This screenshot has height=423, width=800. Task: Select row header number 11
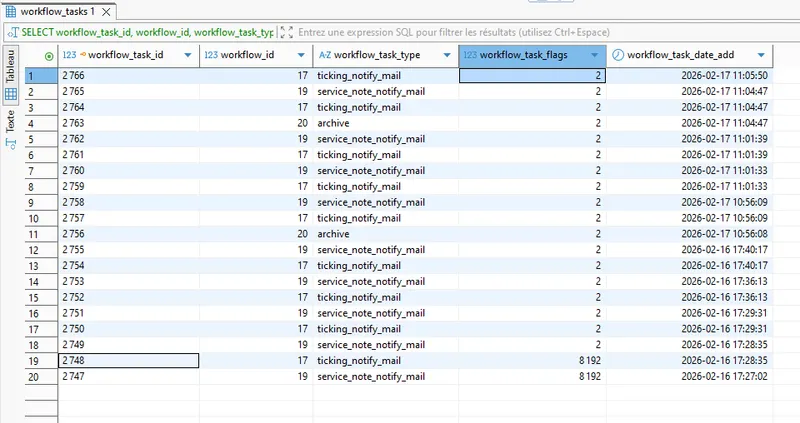point(41,234)
